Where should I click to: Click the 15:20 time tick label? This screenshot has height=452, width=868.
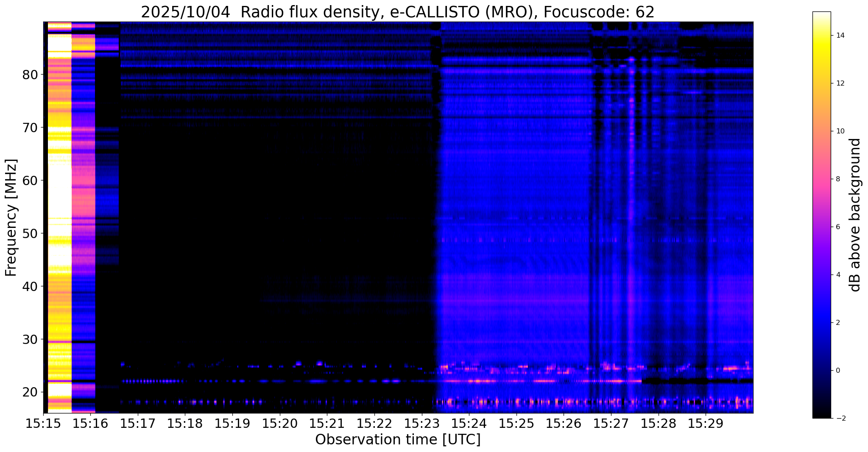279,423
